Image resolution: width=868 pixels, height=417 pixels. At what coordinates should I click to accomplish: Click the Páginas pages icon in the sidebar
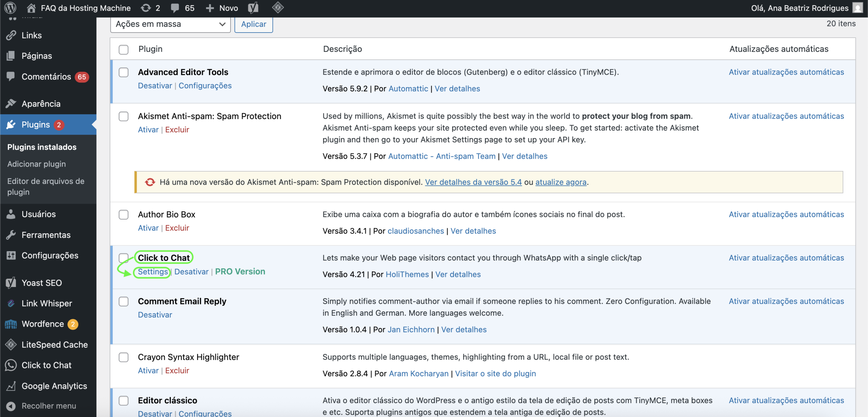coord(11,56)
